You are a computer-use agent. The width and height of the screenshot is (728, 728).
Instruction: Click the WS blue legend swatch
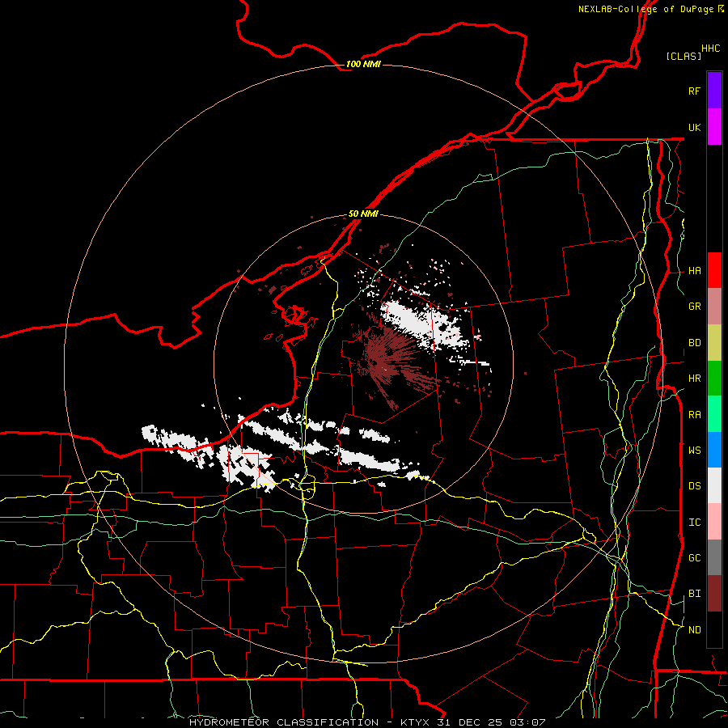(x=714, y=450)
